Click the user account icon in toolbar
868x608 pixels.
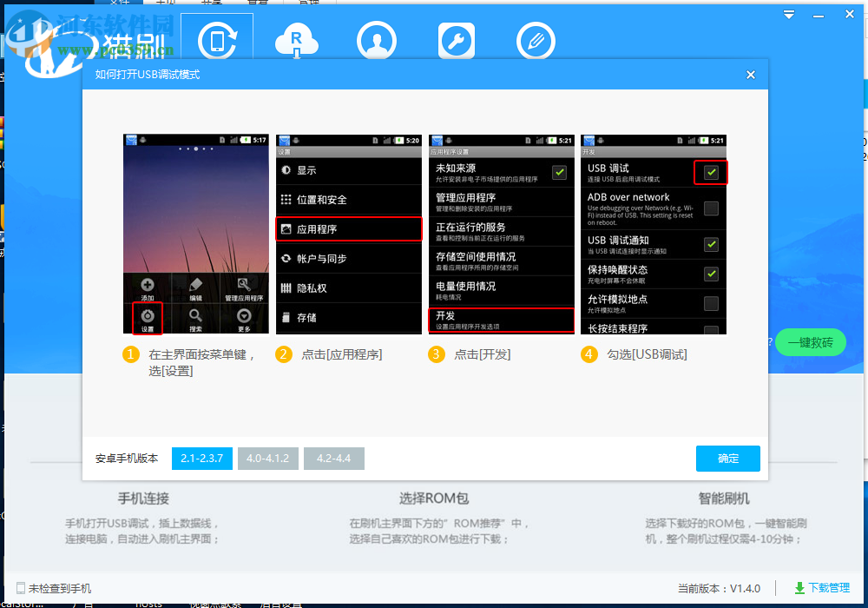pos(377,40)
